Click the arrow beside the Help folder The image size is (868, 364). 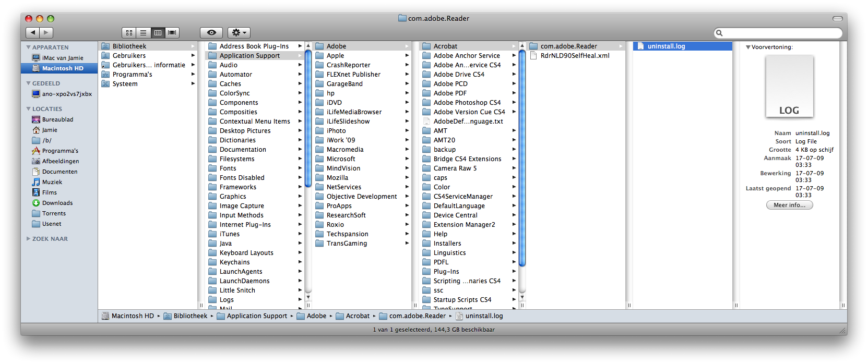pyautogui.click(x=514, y=234)
